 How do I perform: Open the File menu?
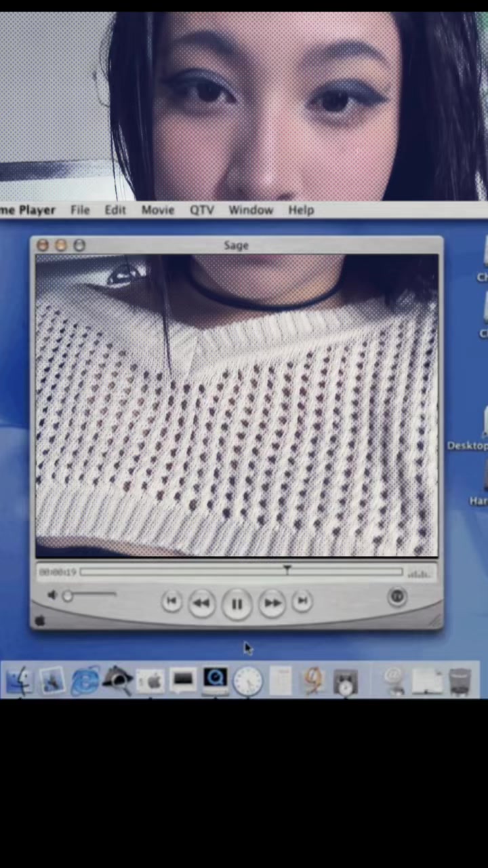pos(80,210)
